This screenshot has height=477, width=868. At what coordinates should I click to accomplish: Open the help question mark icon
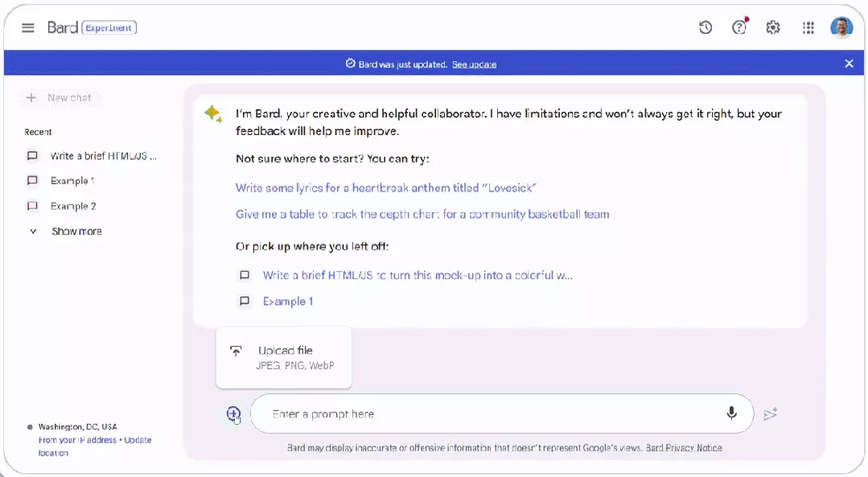click(739, 27)
